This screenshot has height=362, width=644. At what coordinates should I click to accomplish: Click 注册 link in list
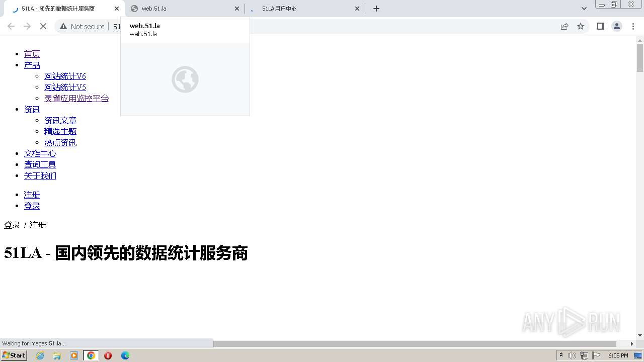click(32, 195)
